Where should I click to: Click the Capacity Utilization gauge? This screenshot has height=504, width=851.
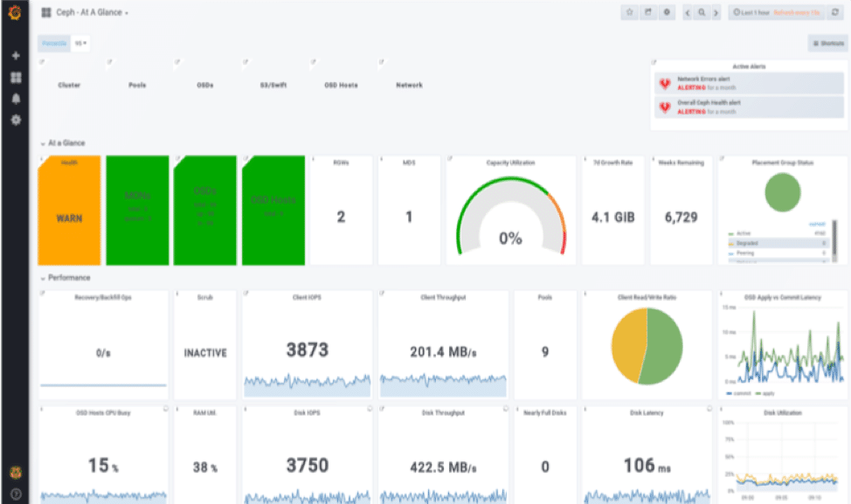(511, 217)
